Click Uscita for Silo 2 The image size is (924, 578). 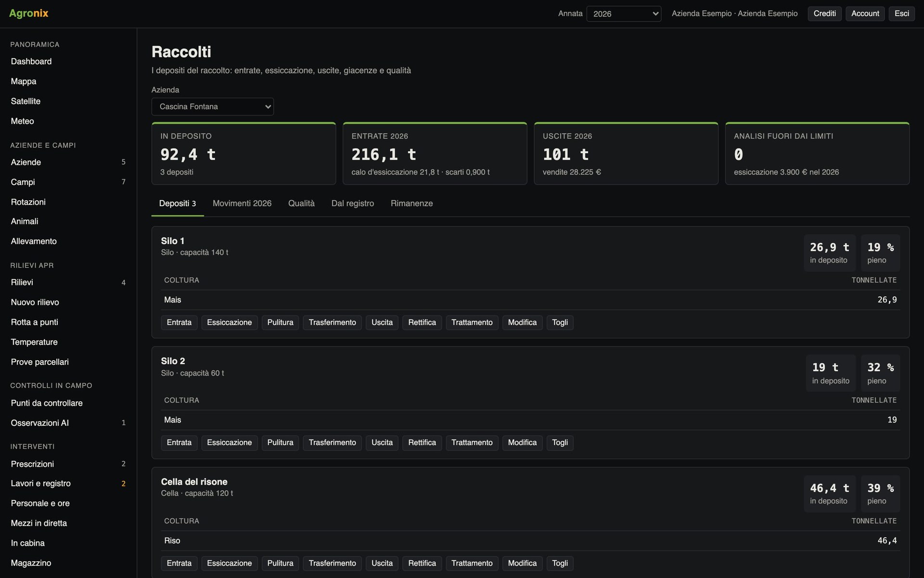[x=382, y=443]
